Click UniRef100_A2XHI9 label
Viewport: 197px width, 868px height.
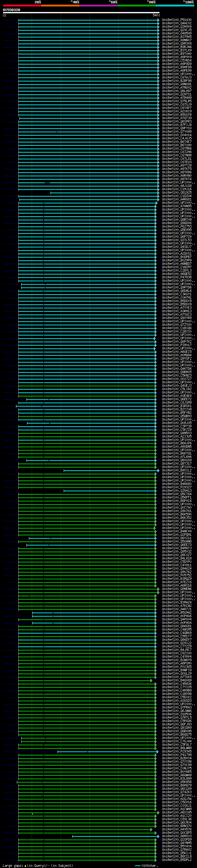pos(177,111)
